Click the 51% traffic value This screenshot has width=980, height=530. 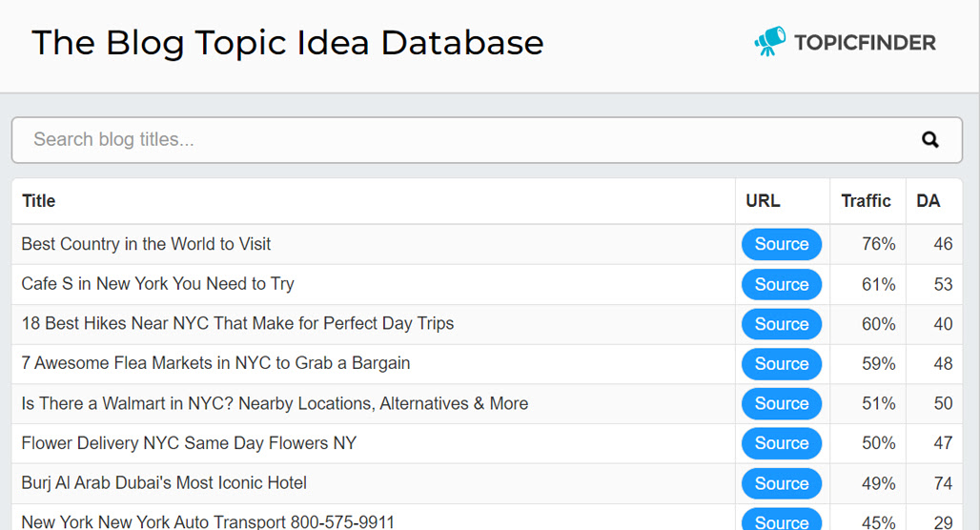(878, 404)
